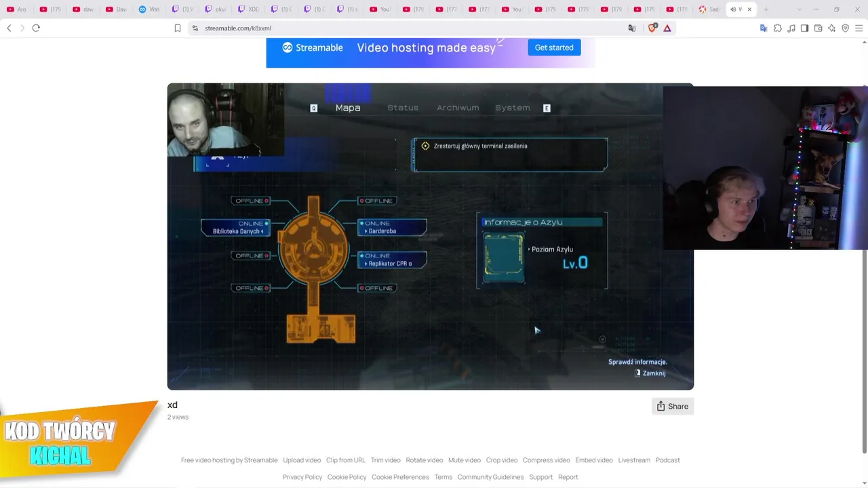868x488 pixels.
Task: Open the Cookie Policy link
Action: point(347,477)
